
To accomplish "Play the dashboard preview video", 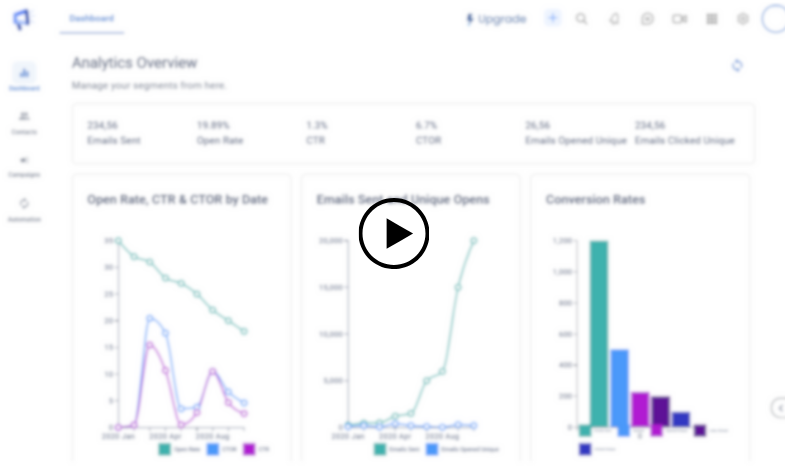I will 394,234.
